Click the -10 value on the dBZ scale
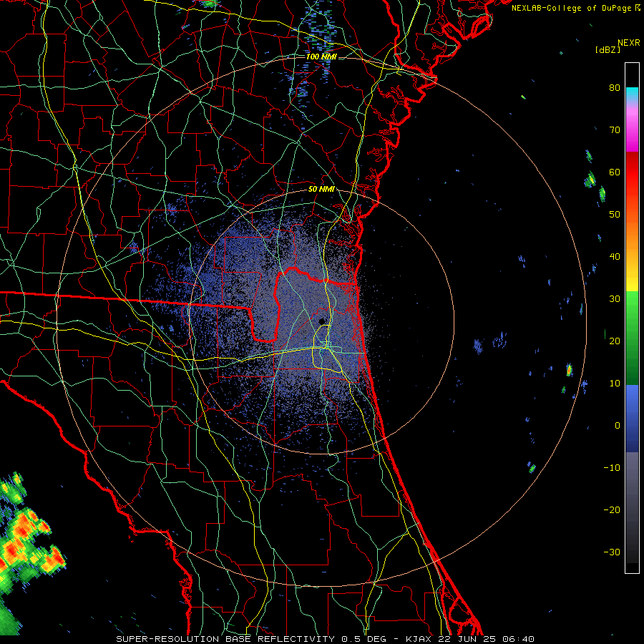 (x=612, y=468)
